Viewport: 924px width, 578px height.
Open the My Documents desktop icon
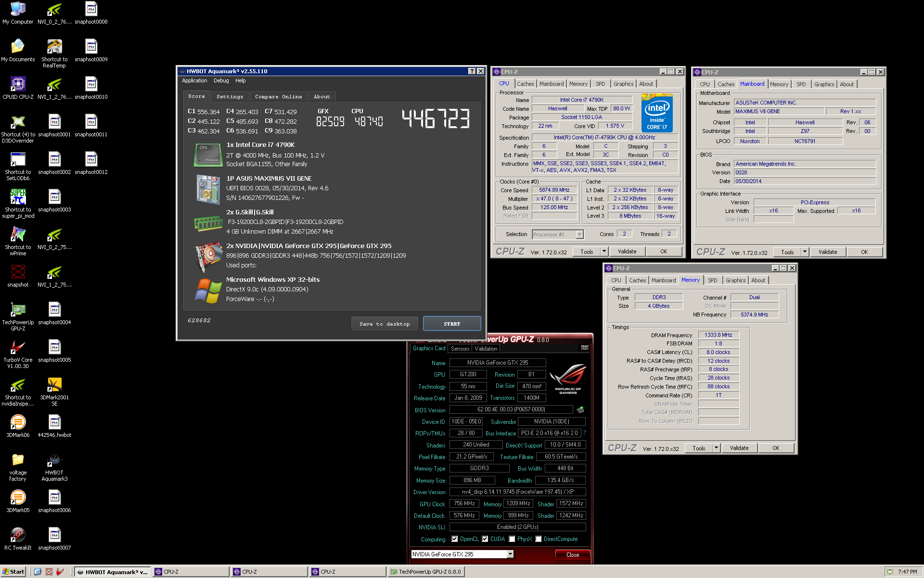click(x=18, y=50)
